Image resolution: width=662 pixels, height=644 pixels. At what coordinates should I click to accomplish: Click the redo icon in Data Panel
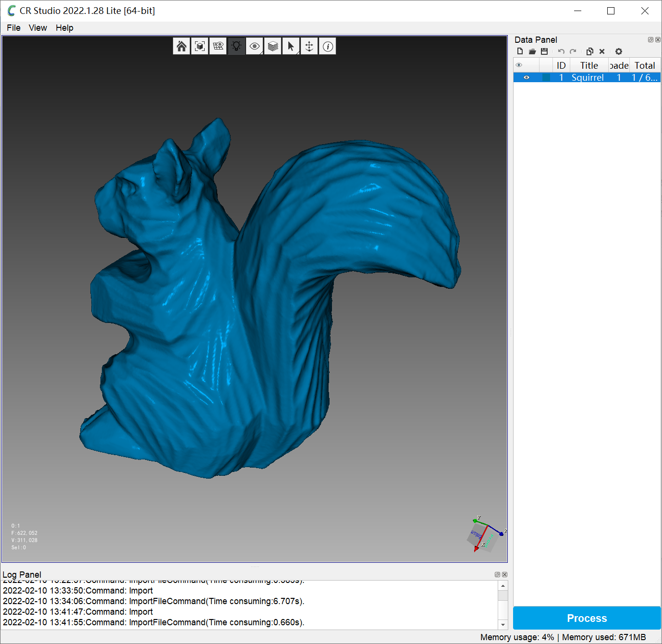[x=573, y=51]
